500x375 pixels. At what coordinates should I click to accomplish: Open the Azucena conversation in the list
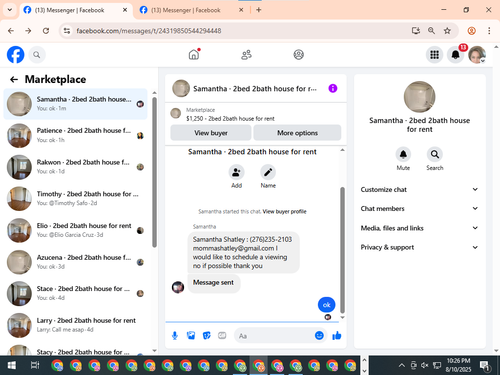(x=76, y=262)
